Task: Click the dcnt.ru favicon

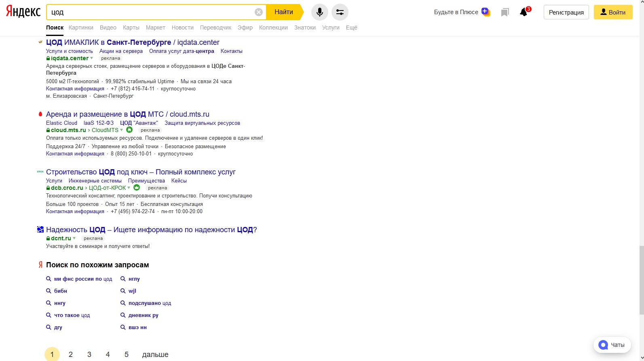Action: (40, 229)
